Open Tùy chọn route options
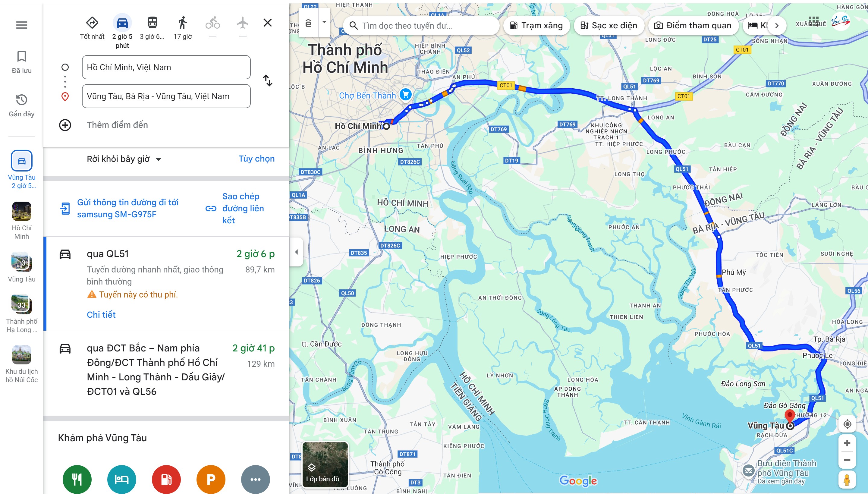This screenshot has width=868, height=494. click(256, 159)
